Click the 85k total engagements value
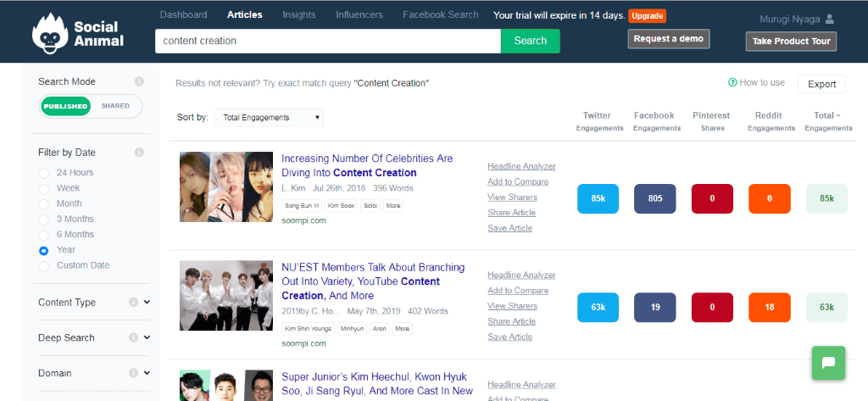Screen dimensions: 868x401 click(827, 198)
